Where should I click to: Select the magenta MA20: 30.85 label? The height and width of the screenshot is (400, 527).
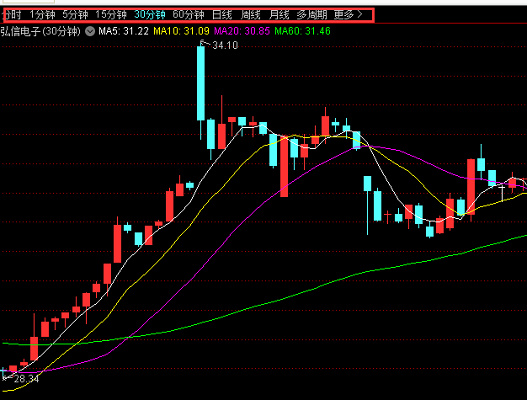(x=242, y=32)
